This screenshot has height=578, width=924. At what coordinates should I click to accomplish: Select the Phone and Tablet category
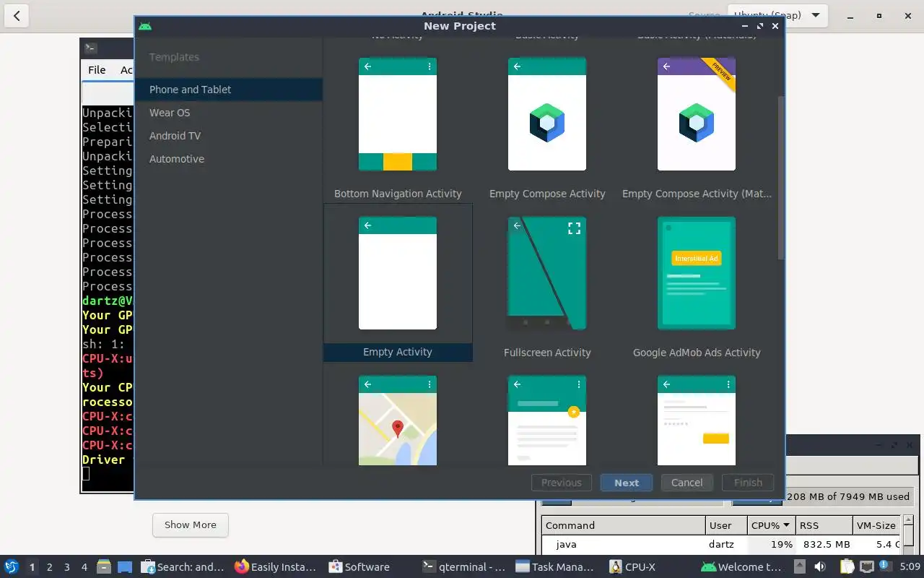[228, 90]
